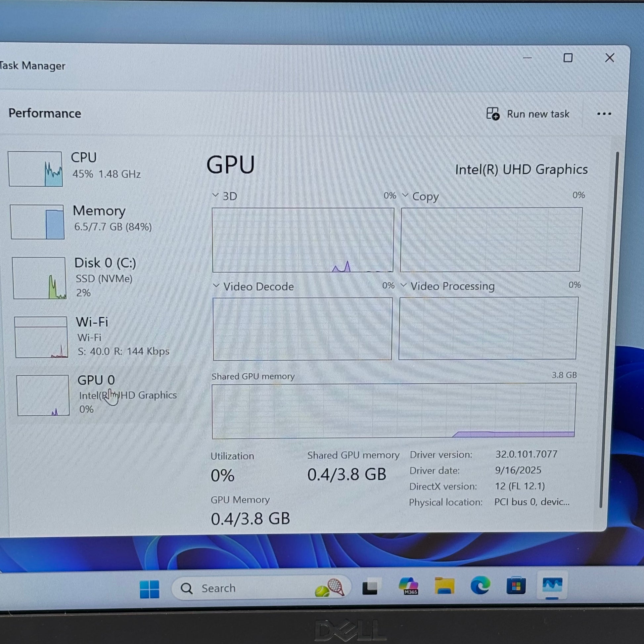Click the Task Manager taskbar icon

[x=552, y=585]
